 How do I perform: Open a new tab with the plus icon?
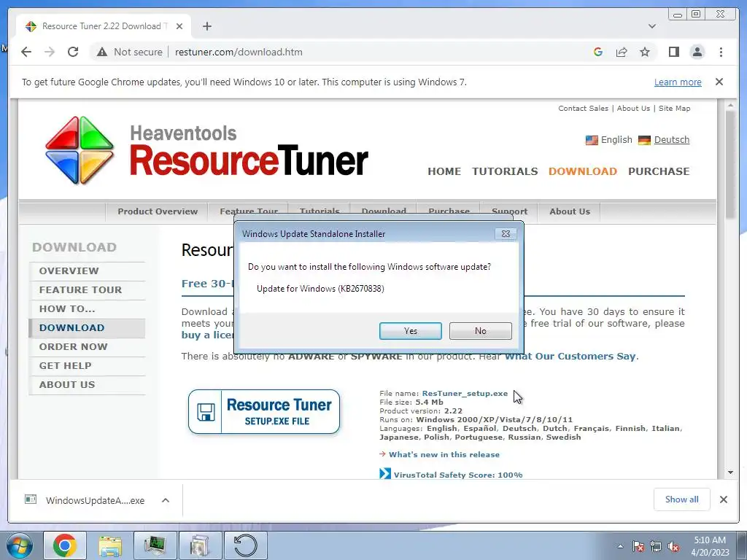206,26
